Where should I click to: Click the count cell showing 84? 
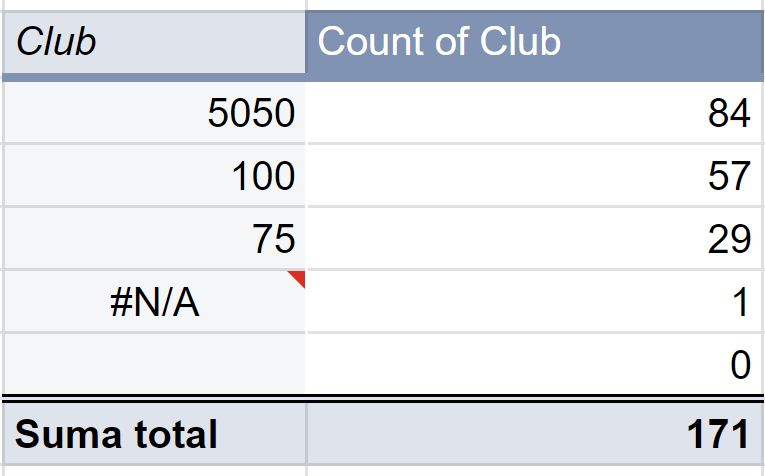535,113
